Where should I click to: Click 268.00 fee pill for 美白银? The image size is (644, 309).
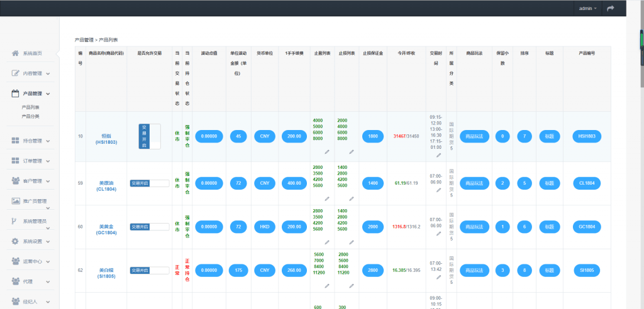pos(294,270)
